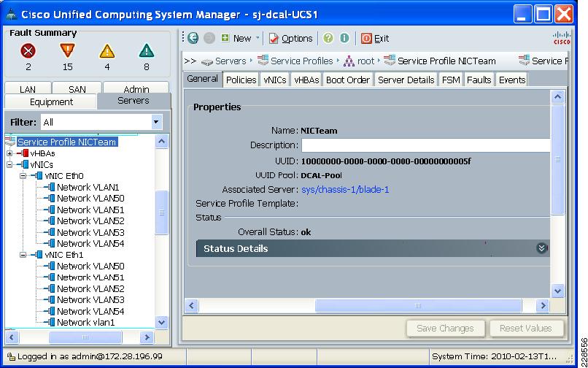The height and width of the screenshot is (368, 588).
Task: Open the Faults tab
Action: click(479, 80)
